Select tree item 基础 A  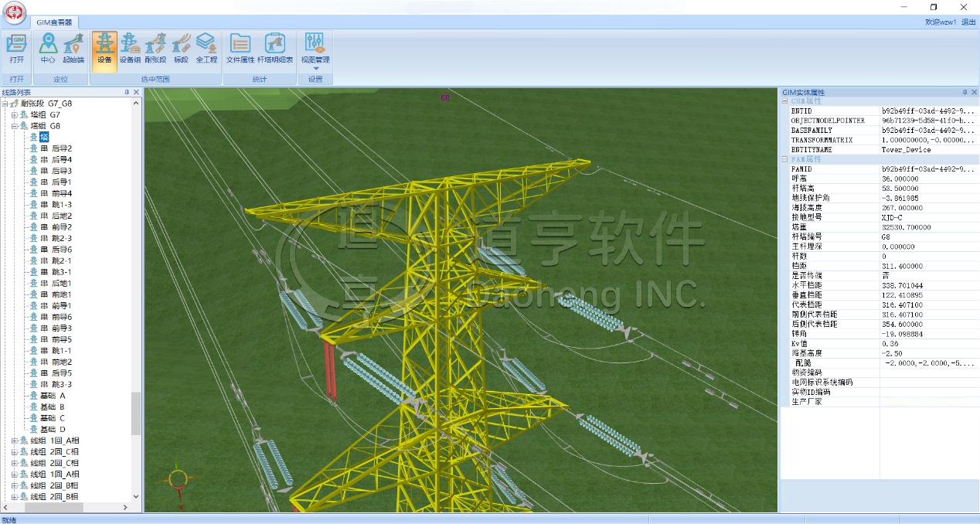click(x=53, y=396)
